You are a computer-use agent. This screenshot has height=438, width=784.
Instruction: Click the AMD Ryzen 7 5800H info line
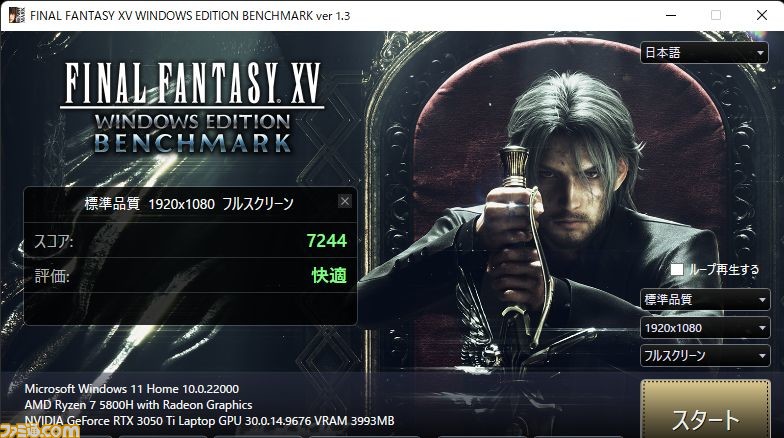click(138, 405)
